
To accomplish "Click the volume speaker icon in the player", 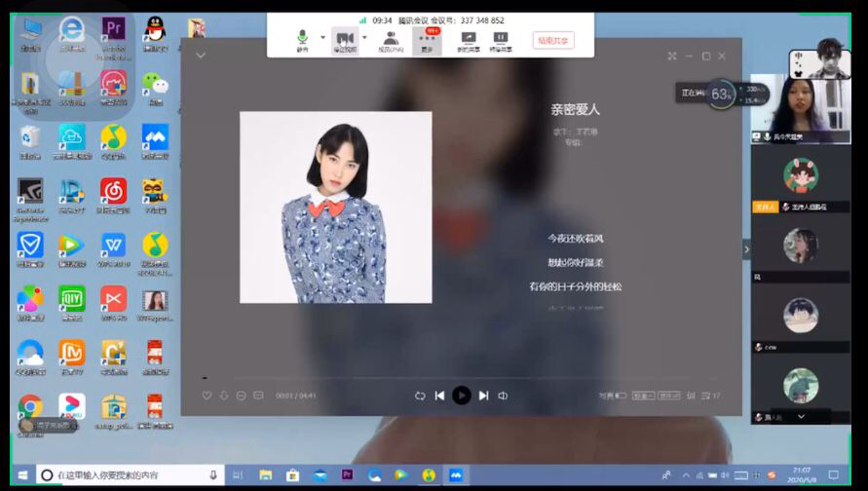I will click(503, 396).
